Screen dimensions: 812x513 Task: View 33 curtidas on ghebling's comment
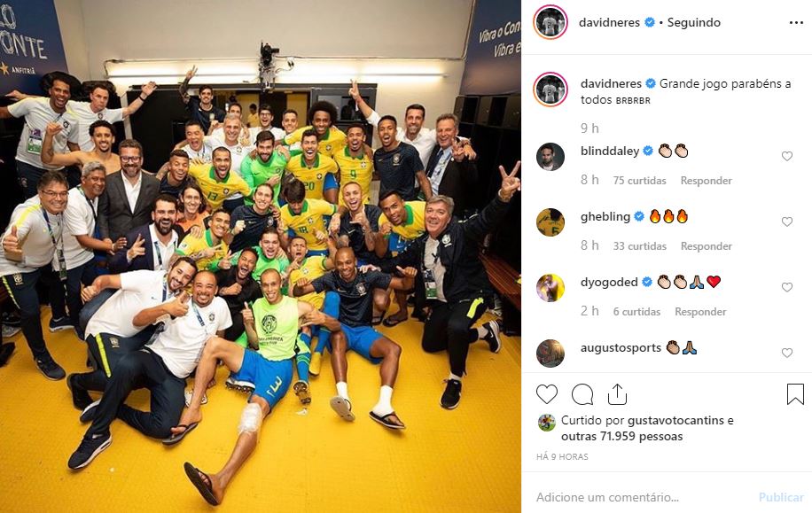639,246
